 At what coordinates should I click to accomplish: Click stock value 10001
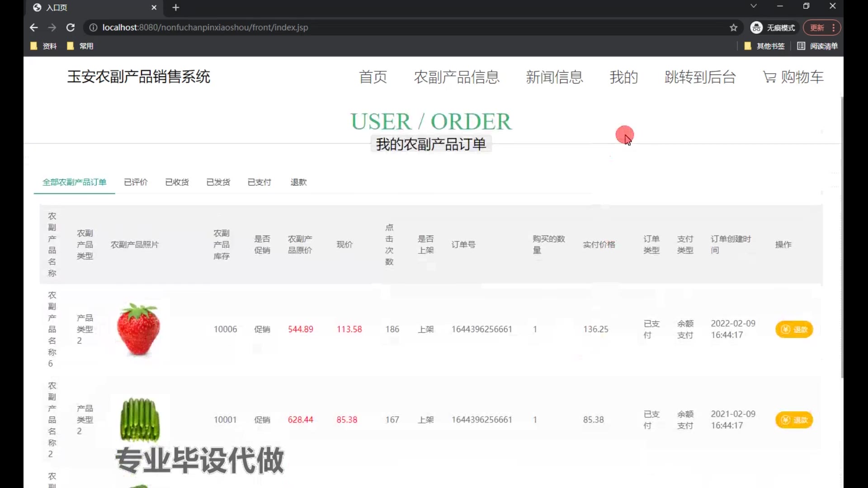pos(225,420)
